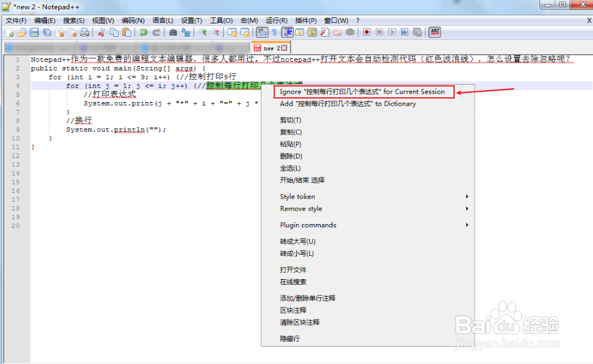593x364 pixels.
Task: Open the Function List toolbar icon
Action: click(325, 32)
